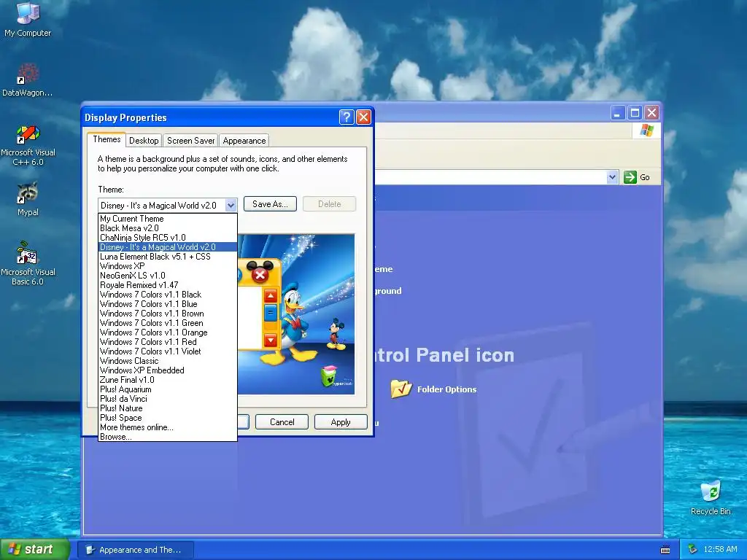Click the on-screen keyboard tray icon

(x=665, y=550)
